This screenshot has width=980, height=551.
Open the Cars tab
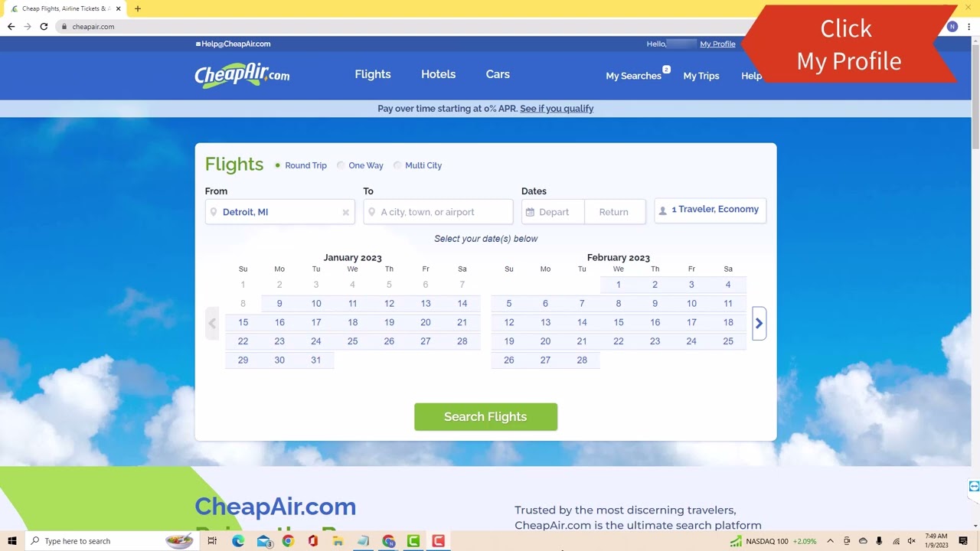[x=498, y=74]
